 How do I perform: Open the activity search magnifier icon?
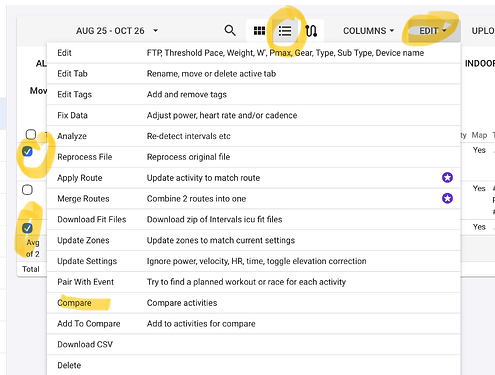pos(230,31)
